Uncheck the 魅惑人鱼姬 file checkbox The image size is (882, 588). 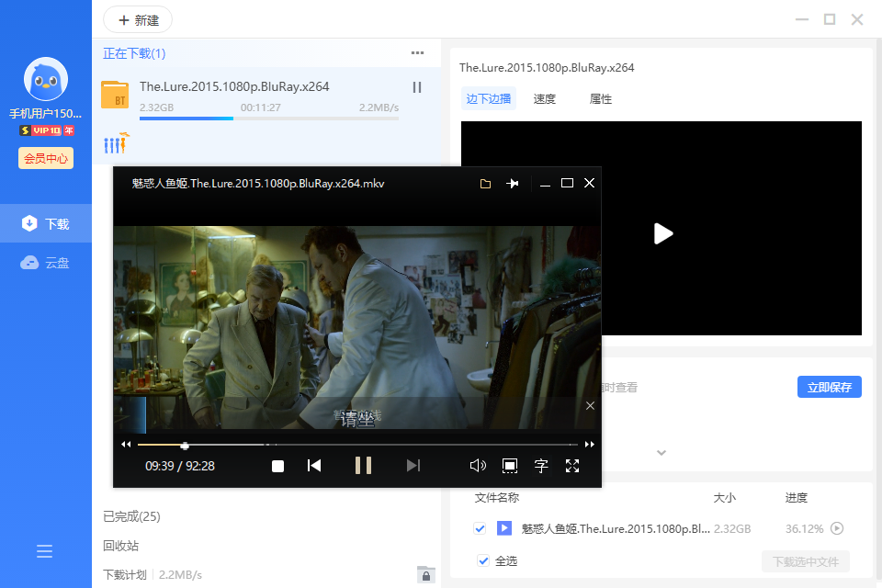pyautogui.click(x=480, y=528)
